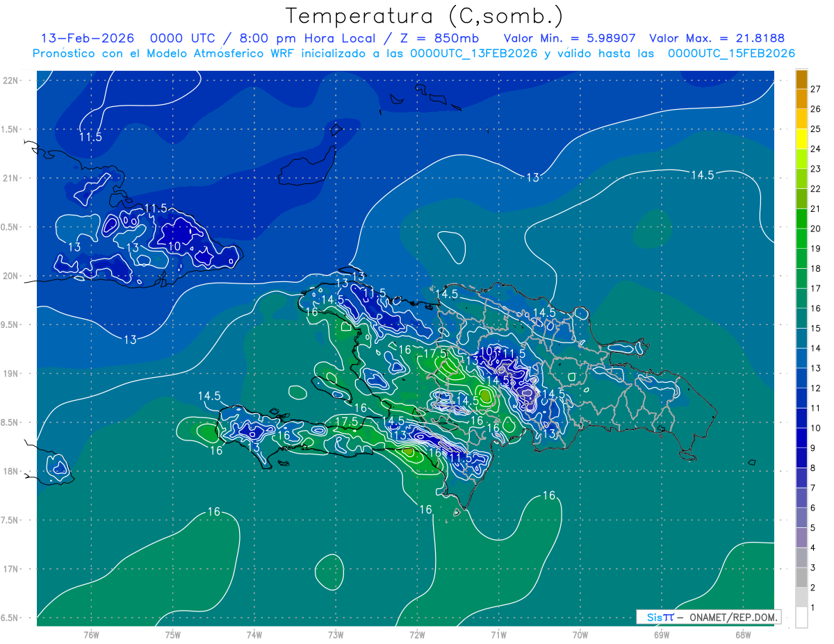This screenshot has height=644, width=834.
Task: Click the legend value 3
Action: pyautogui.click(x=814, y=568)
